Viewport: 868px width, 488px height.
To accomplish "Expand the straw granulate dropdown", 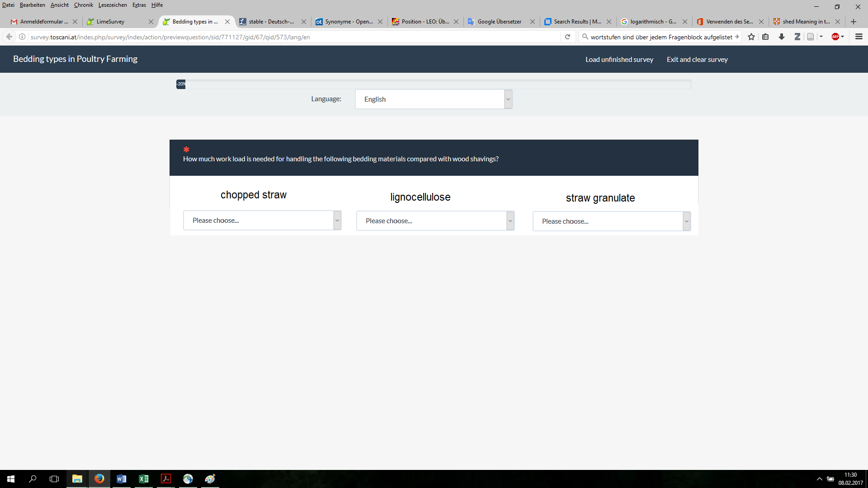I will pyautogui.click(x=611, y=221).
